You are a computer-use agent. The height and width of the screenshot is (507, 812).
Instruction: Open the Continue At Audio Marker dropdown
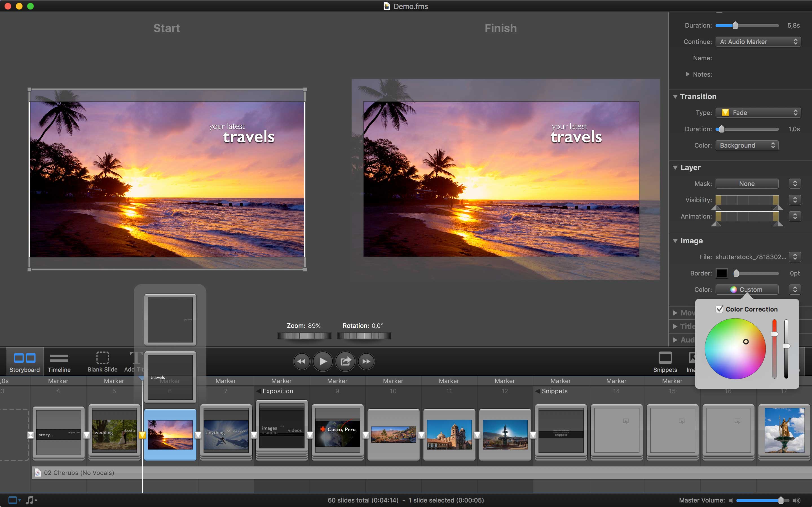point(758,42)
